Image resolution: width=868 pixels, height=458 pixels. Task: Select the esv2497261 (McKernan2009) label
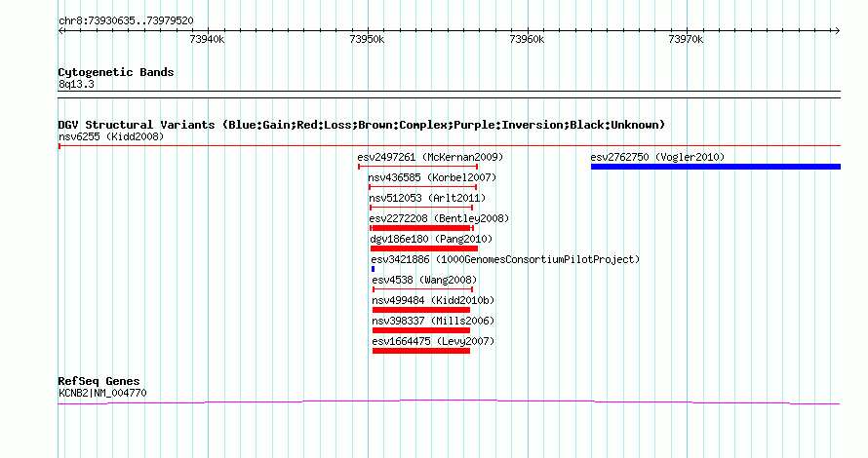click(430, 157)
